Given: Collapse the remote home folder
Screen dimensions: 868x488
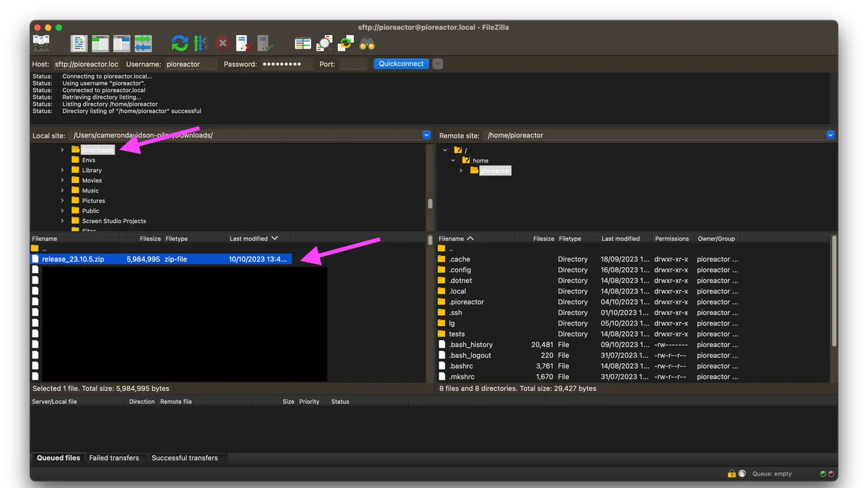Looking at the screenshot, I should point(453,161).
